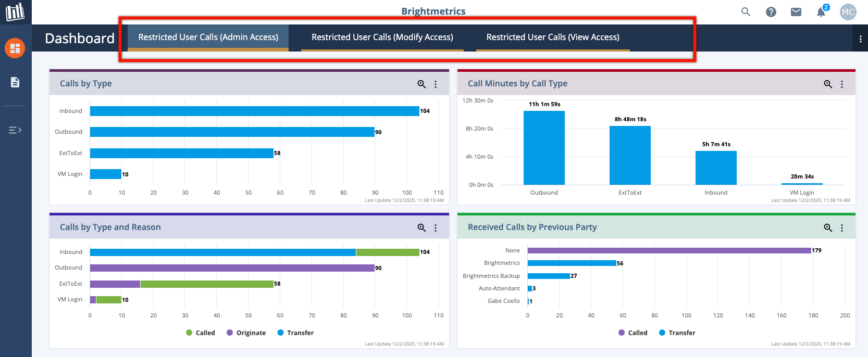Click the 179 value label on None bar
This screenshot has height=357, width=868.
(816, 251)
